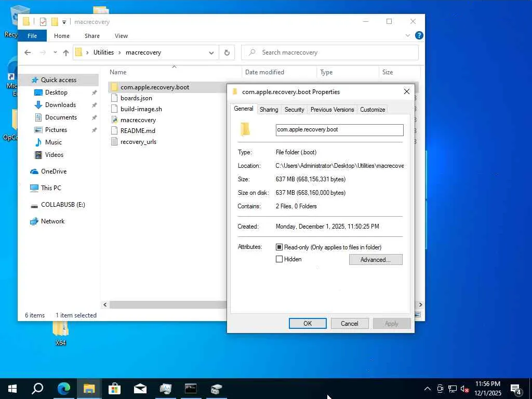Viewport: 532px width, 399px height.
Task: Select COLLABUSB (E:) drive
Action: 63,205
